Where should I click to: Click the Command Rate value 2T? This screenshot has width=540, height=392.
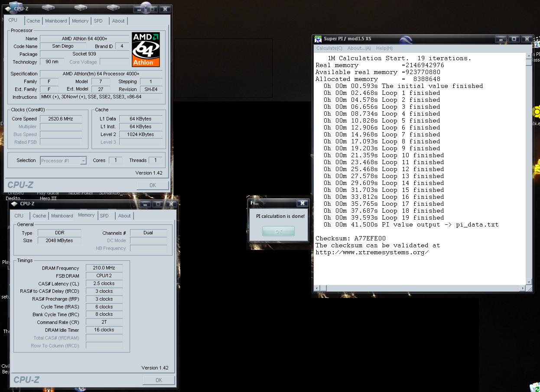(104, 322)
